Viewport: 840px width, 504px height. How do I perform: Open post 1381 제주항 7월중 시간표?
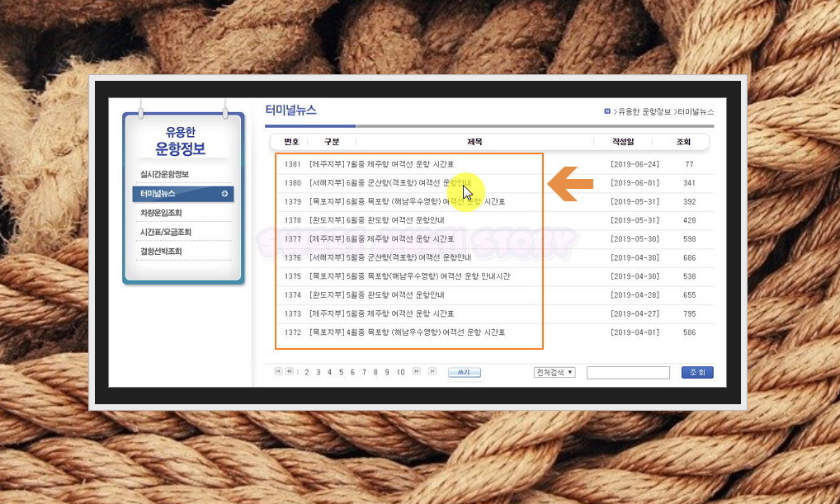[x=381, y=164]
